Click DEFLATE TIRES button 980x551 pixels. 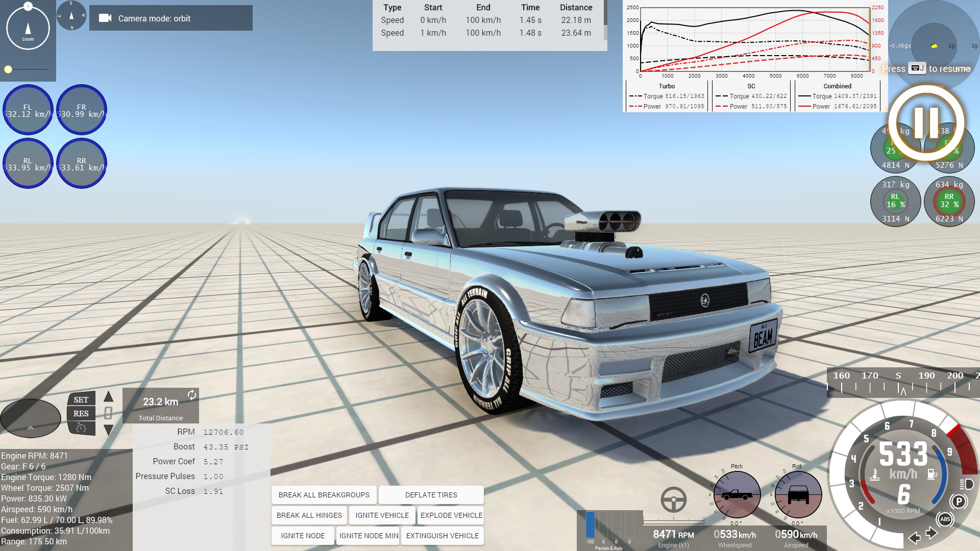(x=431, y=495)
